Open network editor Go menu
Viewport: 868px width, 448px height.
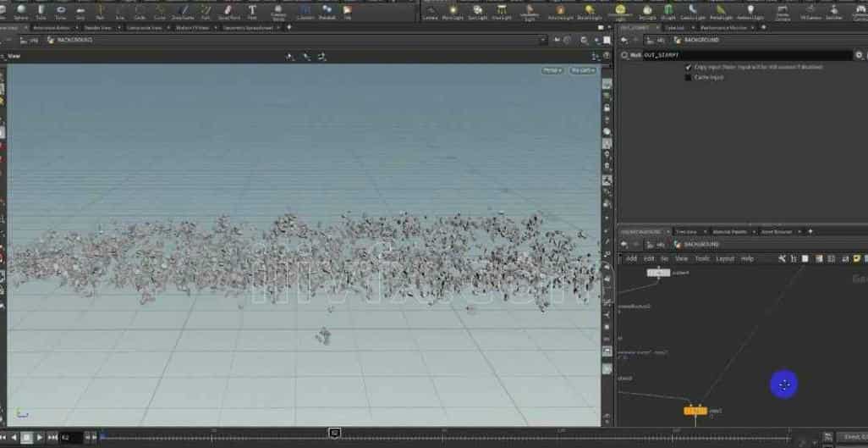pyautogui.click(x=664, y=259)
